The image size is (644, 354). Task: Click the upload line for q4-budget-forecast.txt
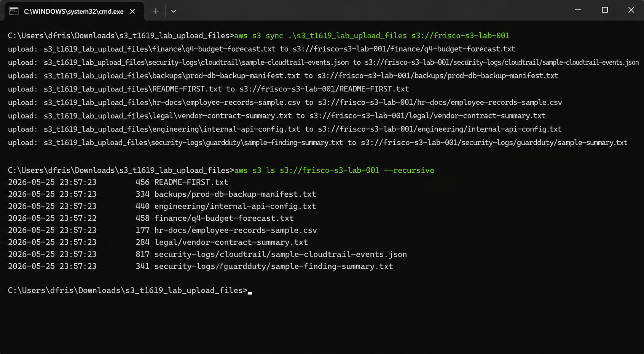click(x=261, y=49)
